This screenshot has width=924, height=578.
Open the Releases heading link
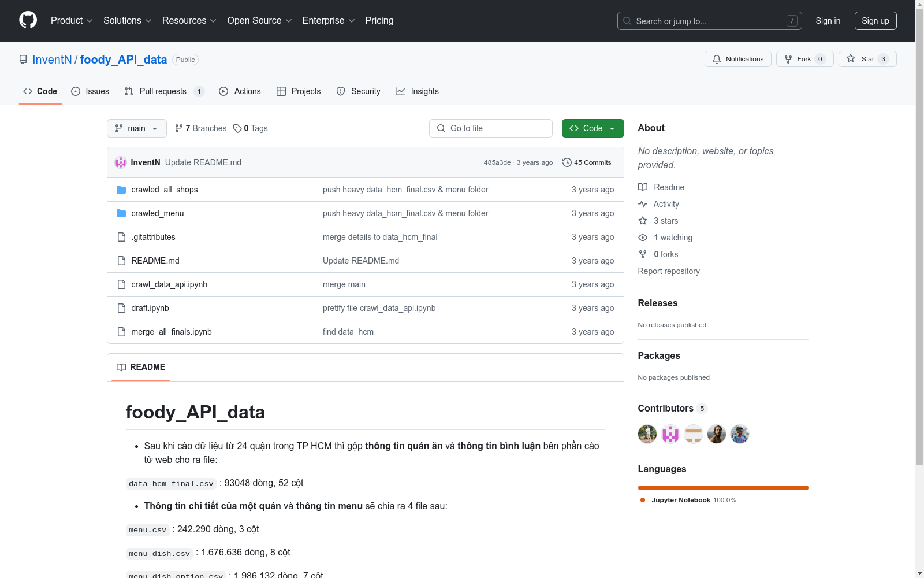[x=658, y=303]
